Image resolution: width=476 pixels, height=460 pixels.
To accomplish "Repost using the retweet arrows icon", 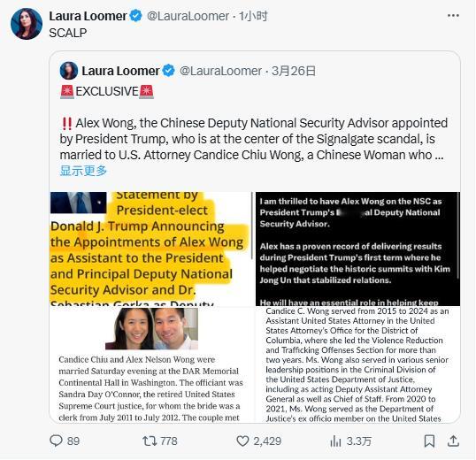I will tap(150, 441).
